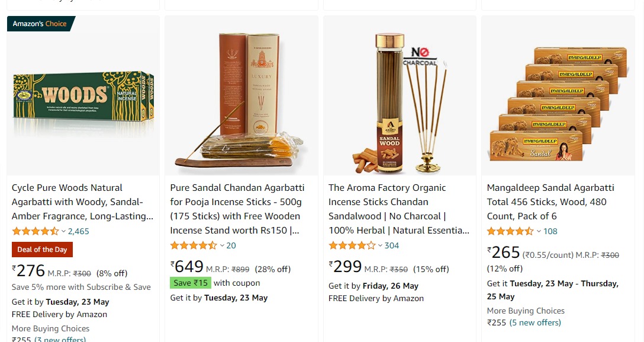Expand rating chevron beside 20 reviews
644x342 pixels.
point(222,246)
